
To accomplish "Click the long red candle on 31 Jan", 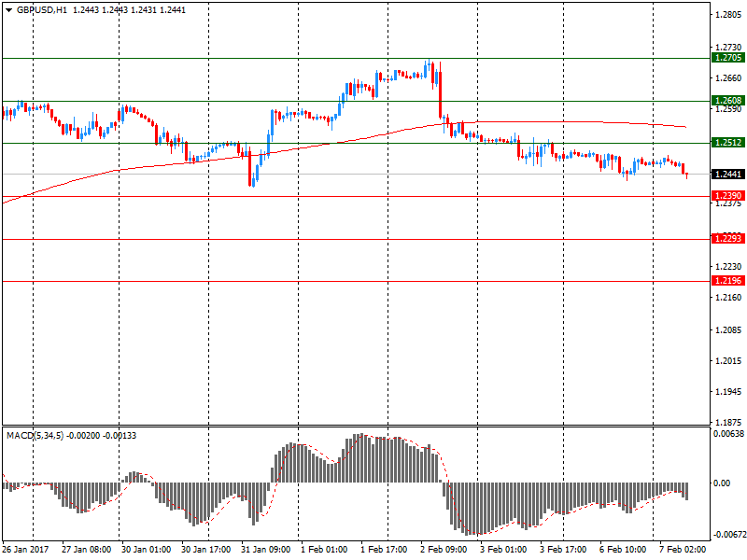I will tap(249, 167).
